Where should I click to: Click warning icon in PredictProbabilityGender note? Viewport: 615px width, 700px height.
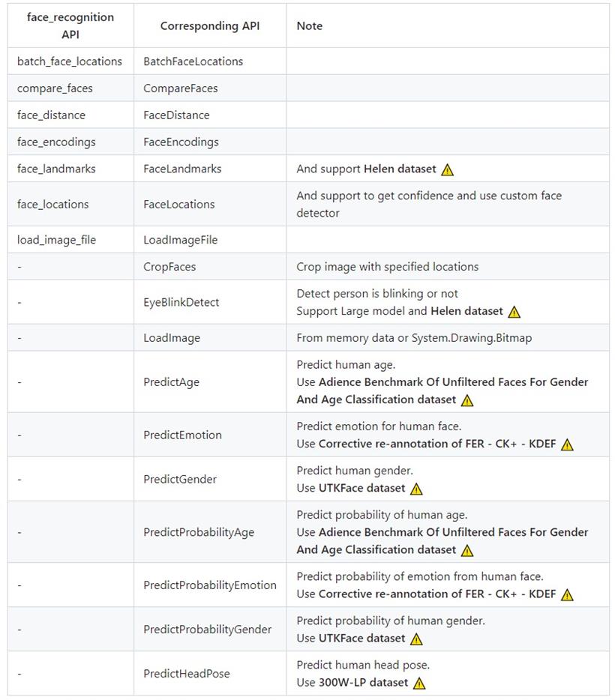(x=416, y=639)
